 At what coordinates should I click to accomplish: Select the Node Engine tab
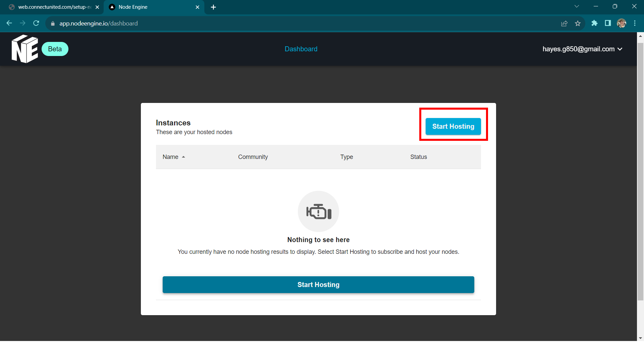(x=154, y=7)
